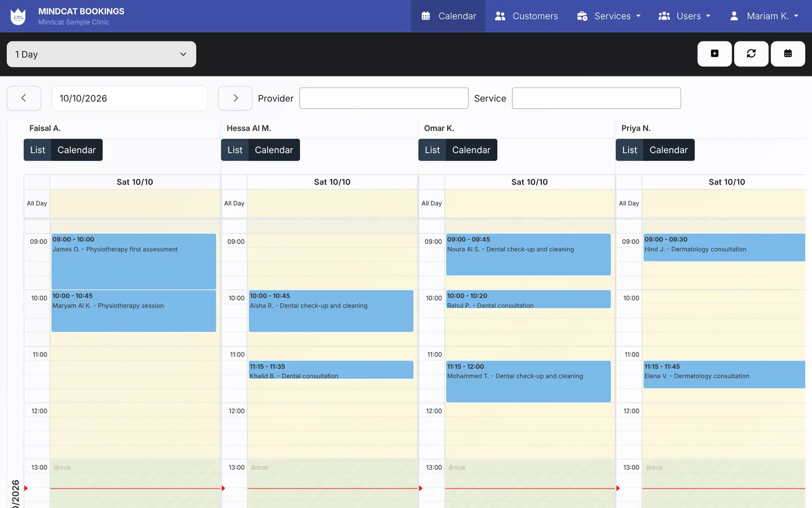Click All Day label in Priya N.'s column
This screenshot has height=508, width=812.
click(629, 203)
